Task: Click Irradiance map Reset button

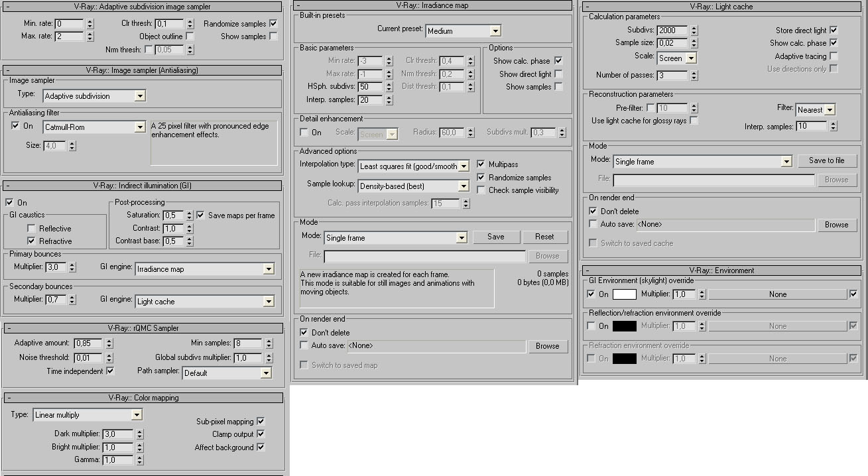Action: (544, 237)
